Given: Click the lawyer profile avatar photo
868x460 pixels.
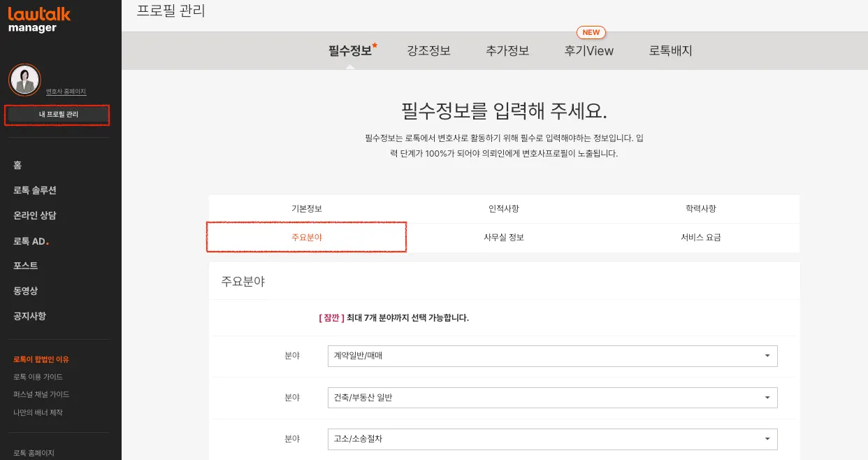Looking at the screenshot, I should tap(24, 80).
